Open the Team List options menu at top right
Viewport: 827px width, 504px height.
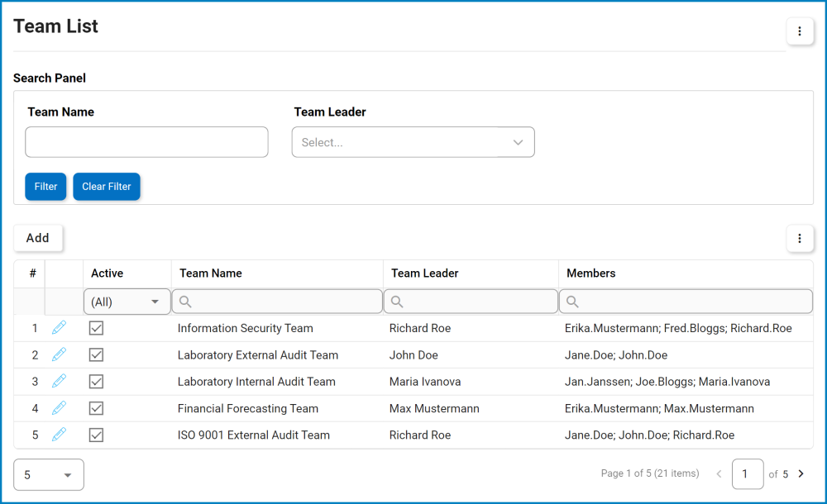(x=800, y=31)
